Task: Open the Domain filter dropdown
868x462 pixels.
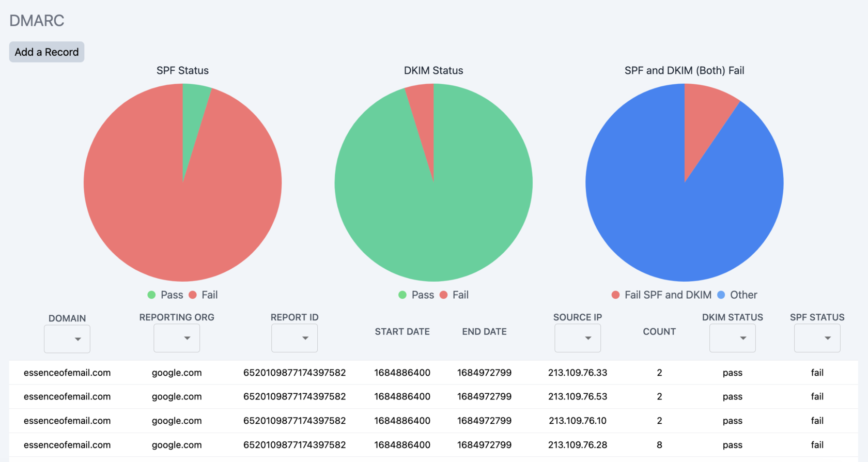Action: pos(67,339)
